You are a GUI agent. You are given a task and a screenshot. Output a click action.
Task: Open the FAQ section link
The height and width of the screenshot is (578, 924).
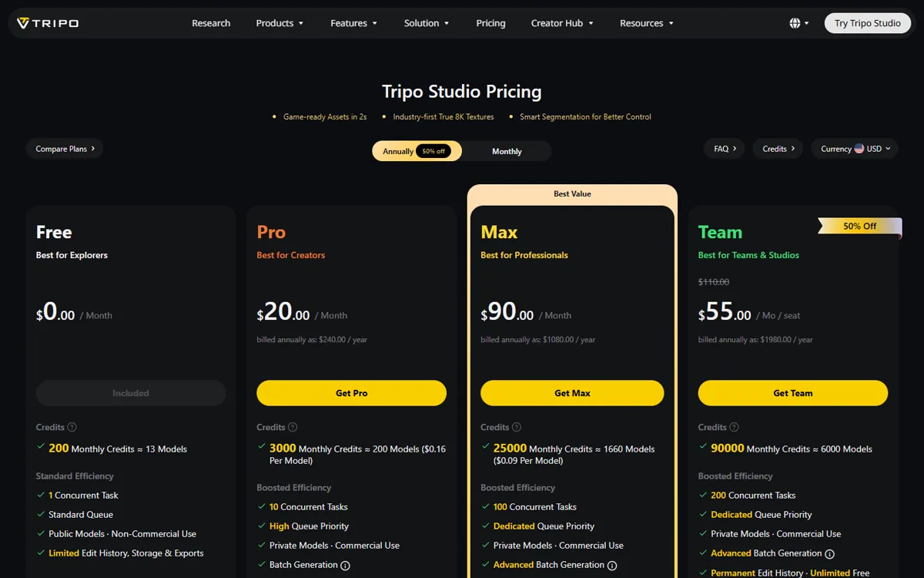[725, 149]
